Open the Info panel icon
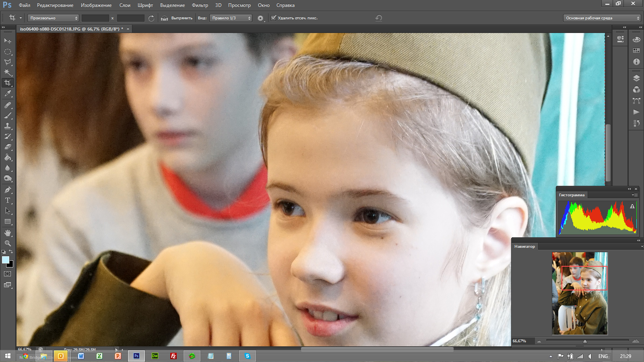Screen dimensions: 644x362 tap(636, 62)
